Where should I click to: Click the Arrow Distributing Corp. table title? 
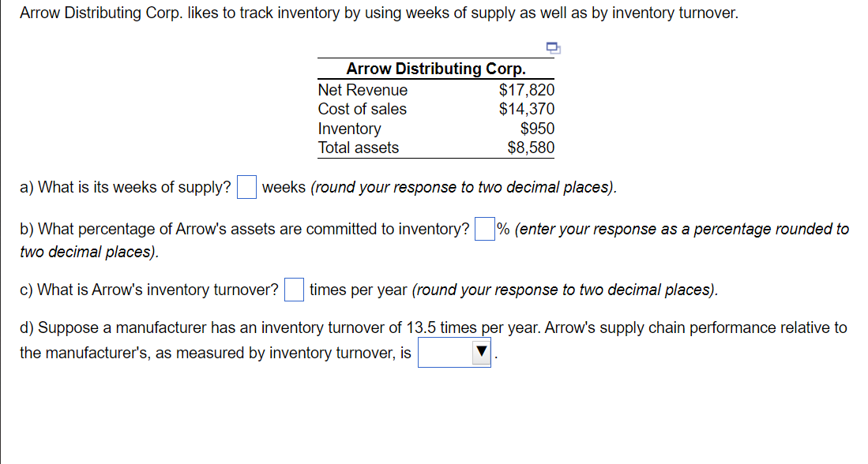(435, 69)
